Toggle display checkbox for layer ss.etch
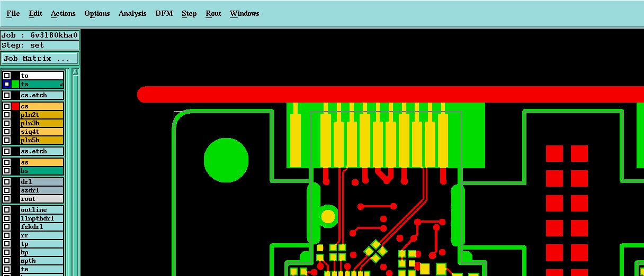Screen dimensions: 644x276 (x=7, y=151)
